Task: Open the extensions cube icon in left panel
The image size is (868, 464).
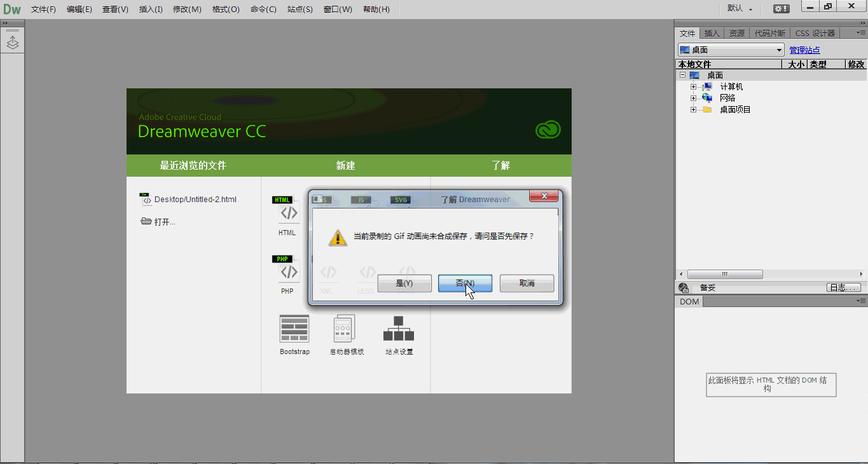Action: point(13,43)
